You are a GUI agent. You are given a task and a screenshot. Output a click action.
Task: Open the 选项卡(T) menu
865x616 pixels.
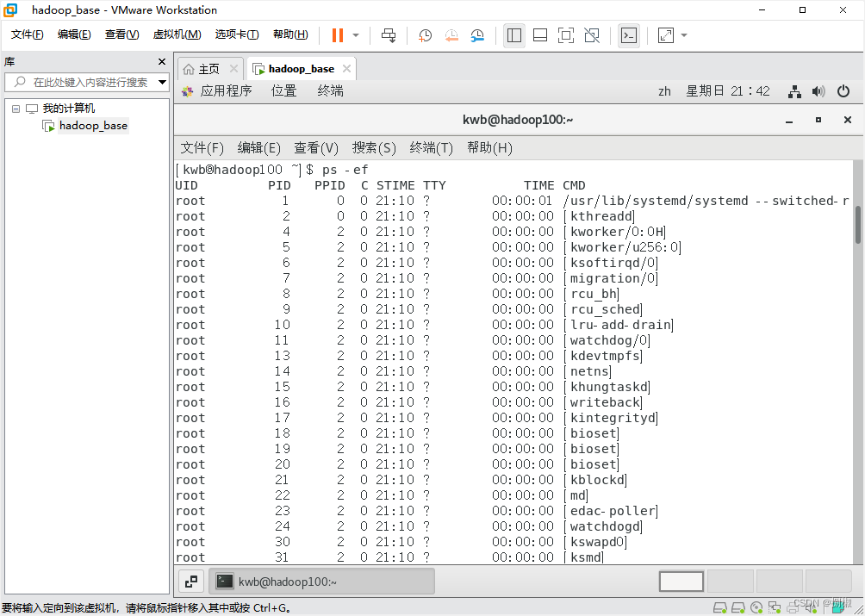click(237, 34)
